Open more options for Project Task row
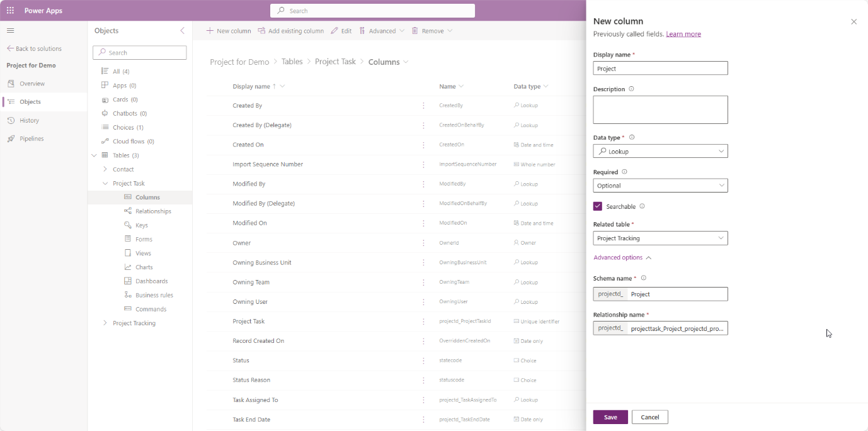The width and height of the screenshot is (868, 431). pyautogui.click(x=423, y=321)
